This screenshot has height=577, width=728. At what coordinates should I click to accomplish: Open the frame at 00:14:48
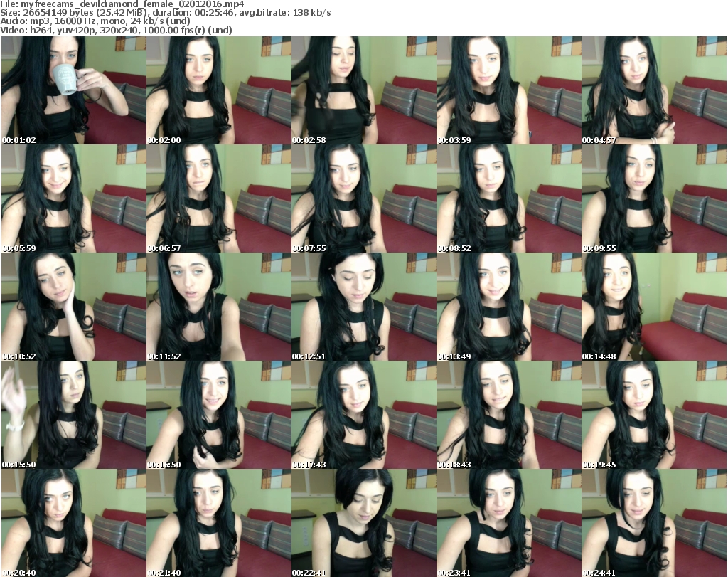pyautogui.click(x=654, y=307)
